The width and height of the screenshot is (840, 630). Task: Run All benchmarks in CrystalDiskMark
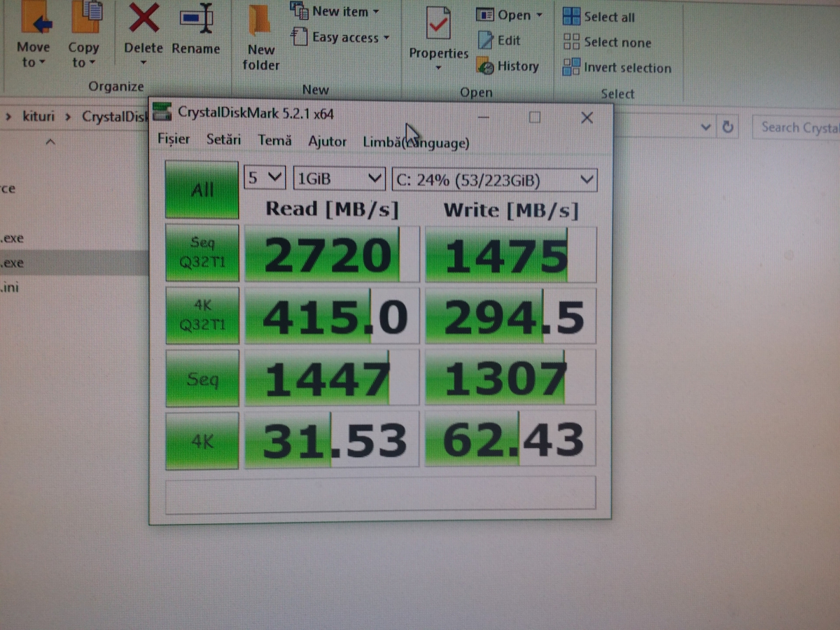(202, 190)
